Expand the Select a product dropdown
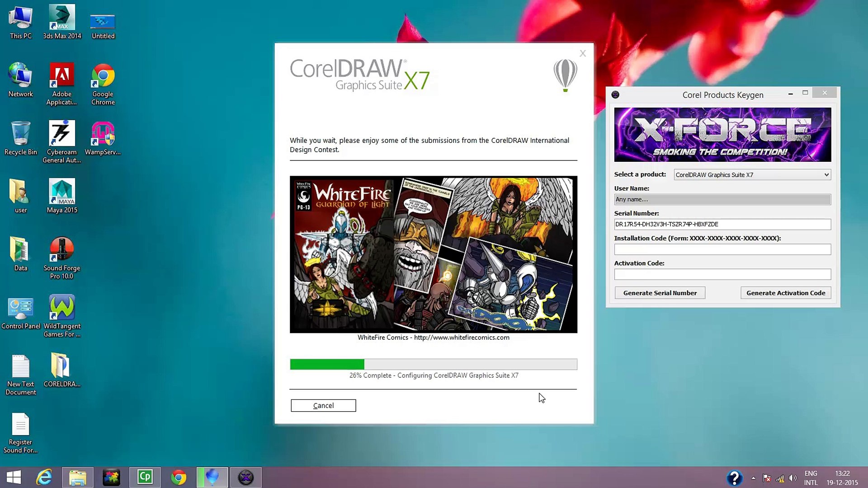The image size is (868, 488). coord(826,175)
